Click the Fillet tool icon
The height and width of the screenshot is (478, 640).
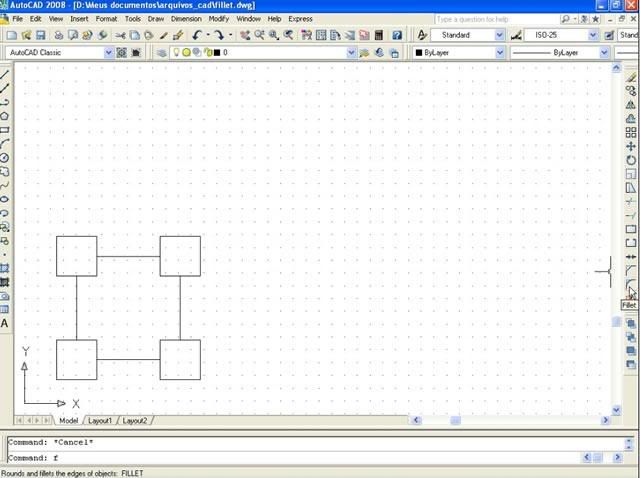click(631, 284)
